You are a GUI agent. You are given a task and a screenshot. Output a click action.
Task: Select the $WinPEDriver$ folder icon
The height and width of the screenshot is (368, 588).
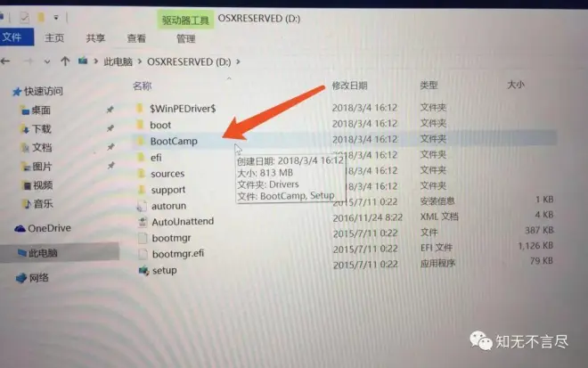(x=140, y=109)
